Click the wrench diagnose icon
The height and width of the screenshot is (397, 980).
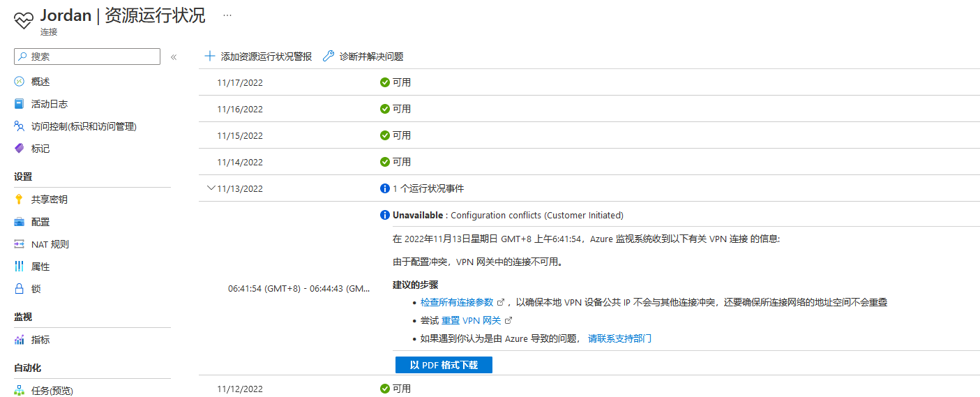tap(329, 56)
